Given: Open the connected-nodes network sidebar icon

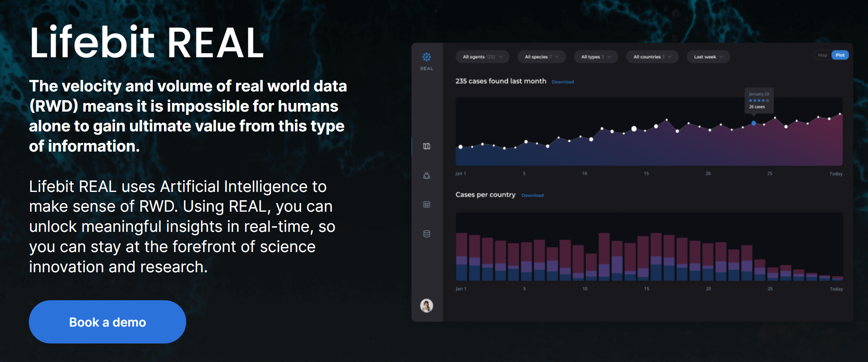Looking at the screenshot, I should point(427,175).
